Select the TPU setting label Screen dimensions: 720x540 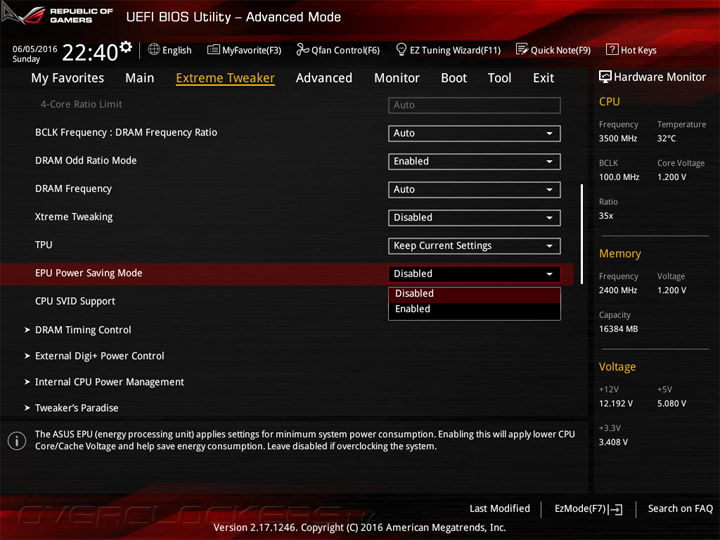44,245
